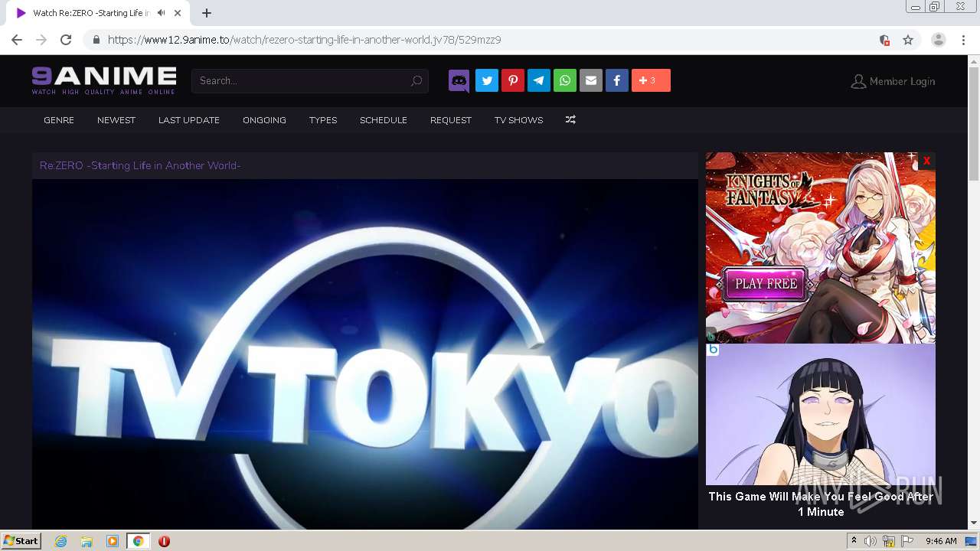Bookmark this page with star icon

coord(908,40)
